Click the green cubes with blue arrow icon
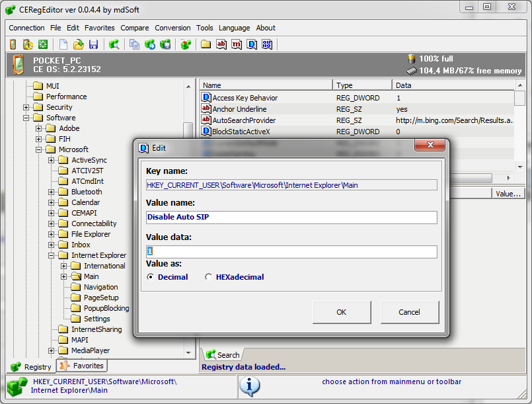532x404 pixels. (x=149, y=44)
